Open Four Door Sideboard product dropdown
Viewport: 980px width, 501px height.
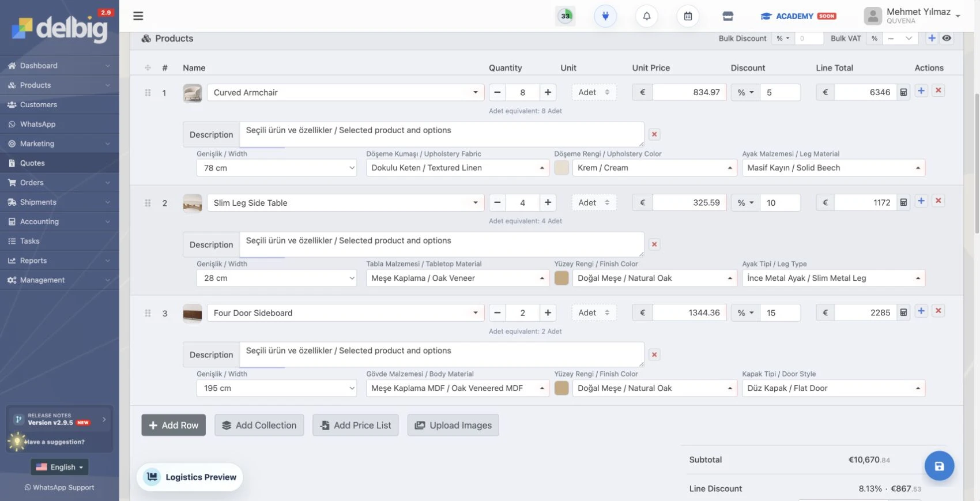coord(345,312)
